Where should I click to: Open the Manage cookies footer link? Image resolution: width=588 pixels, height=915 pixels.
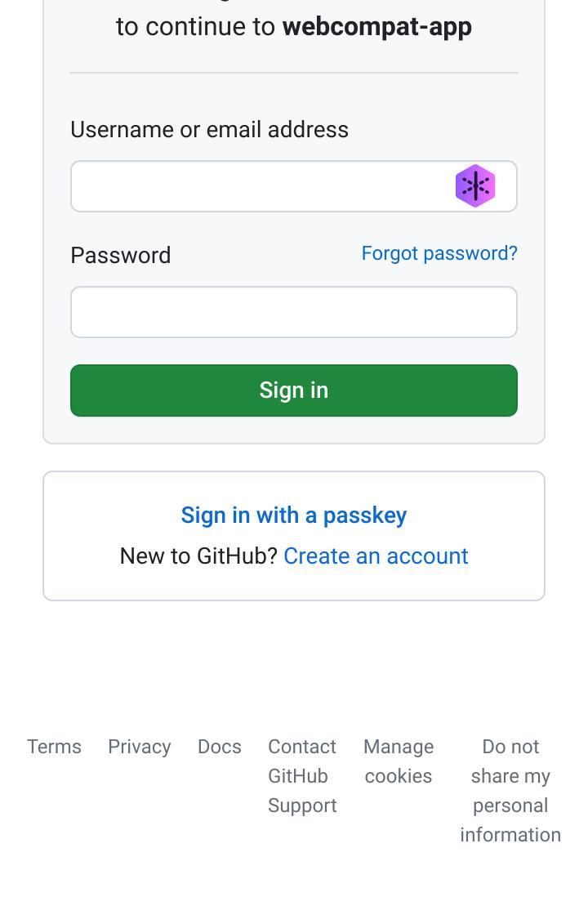coord(399,761)
